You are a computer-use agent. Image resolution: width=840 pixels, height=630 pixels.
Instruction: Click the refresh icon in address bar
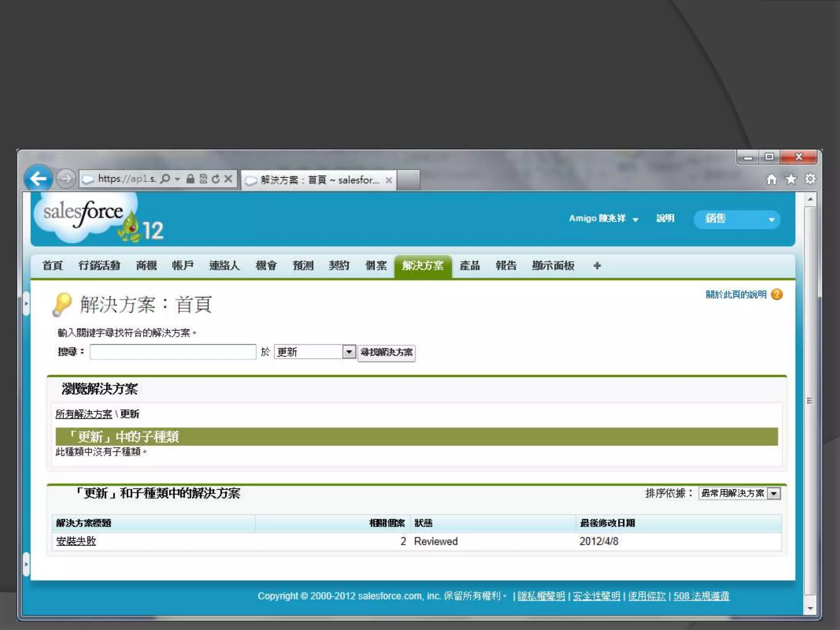point(216,179)
